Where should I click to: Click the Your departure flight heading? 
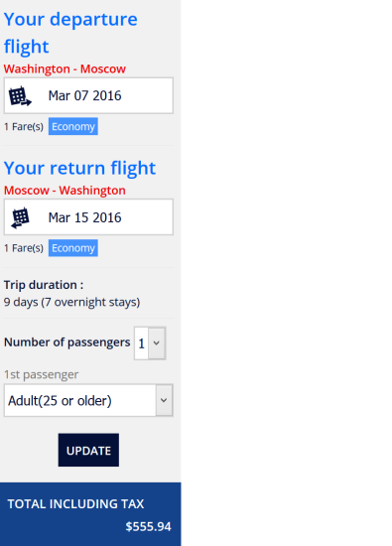coord(70,33)
